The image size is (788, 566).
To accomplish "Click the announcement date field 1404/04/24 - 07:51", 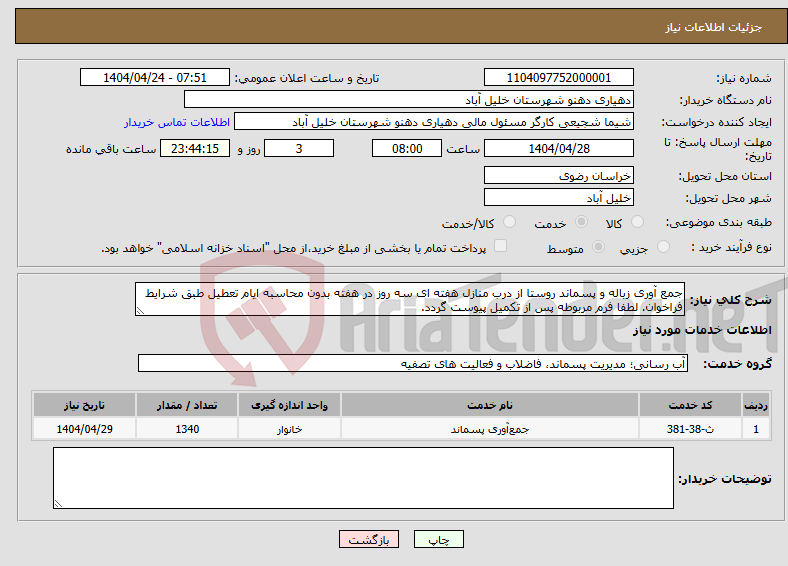I will (x=155, y=77).
